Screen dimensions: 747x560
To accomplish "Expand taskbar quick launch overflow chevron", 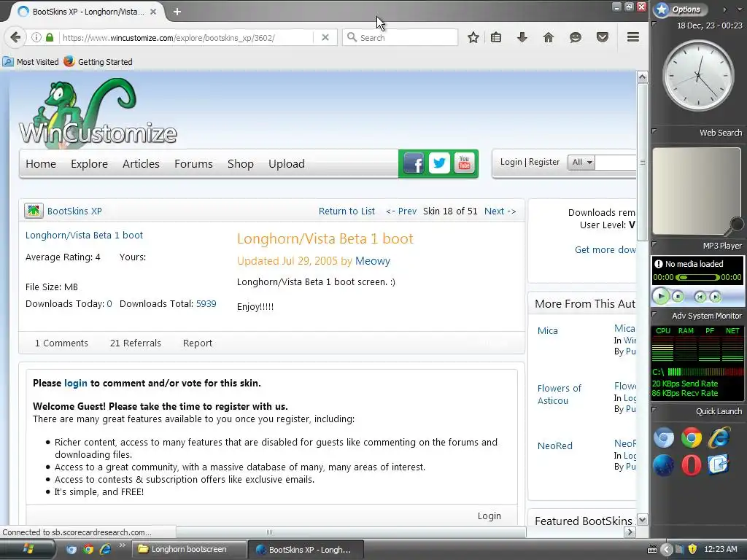I will 122,545.
